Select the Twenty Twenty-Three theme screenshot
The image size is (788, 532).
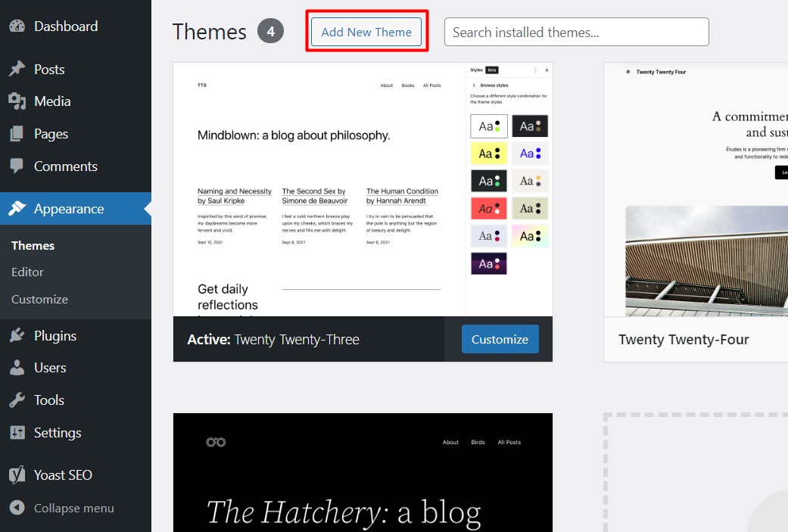tap(363, 189)
